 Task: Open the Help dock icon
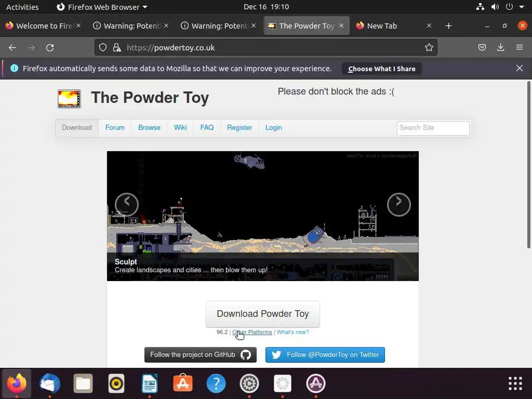pos(216,384)
